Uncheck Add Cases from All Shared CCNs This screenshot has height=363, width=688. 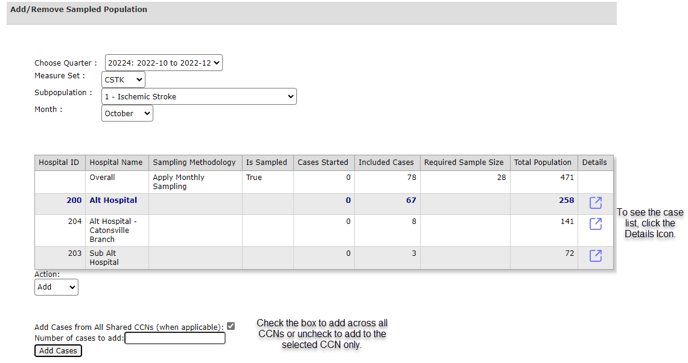point(231,326)
